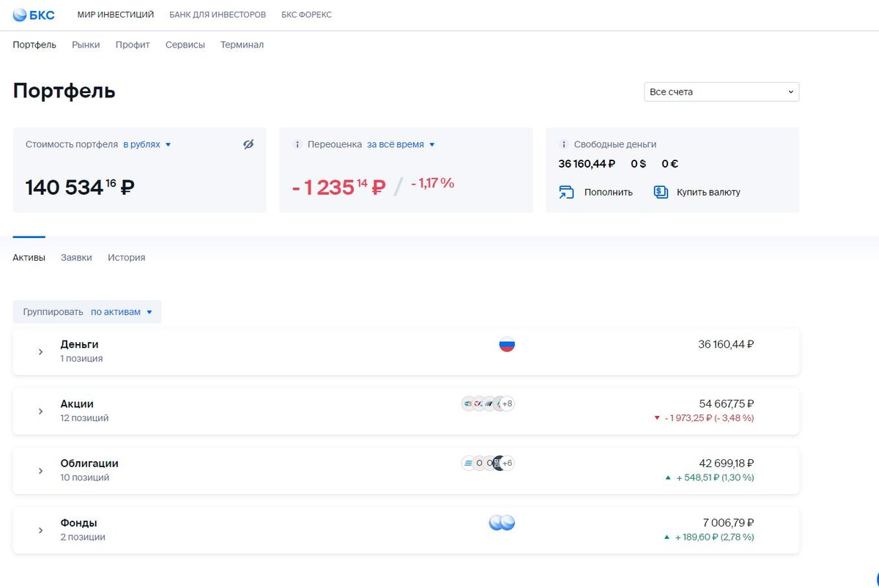Click the 0 $ balance
This screenshot has width=879, height=588.
[638, 164]
